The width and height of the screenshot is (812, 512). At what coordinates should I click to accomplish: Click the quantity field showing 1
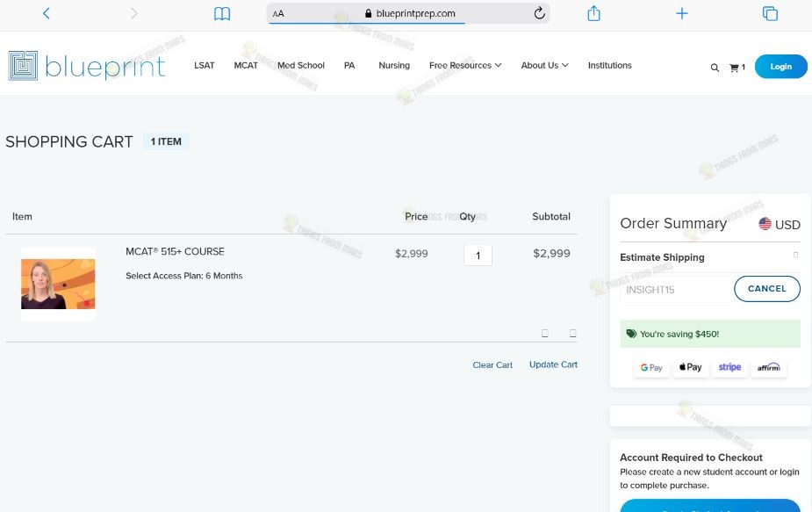[478, 255]
